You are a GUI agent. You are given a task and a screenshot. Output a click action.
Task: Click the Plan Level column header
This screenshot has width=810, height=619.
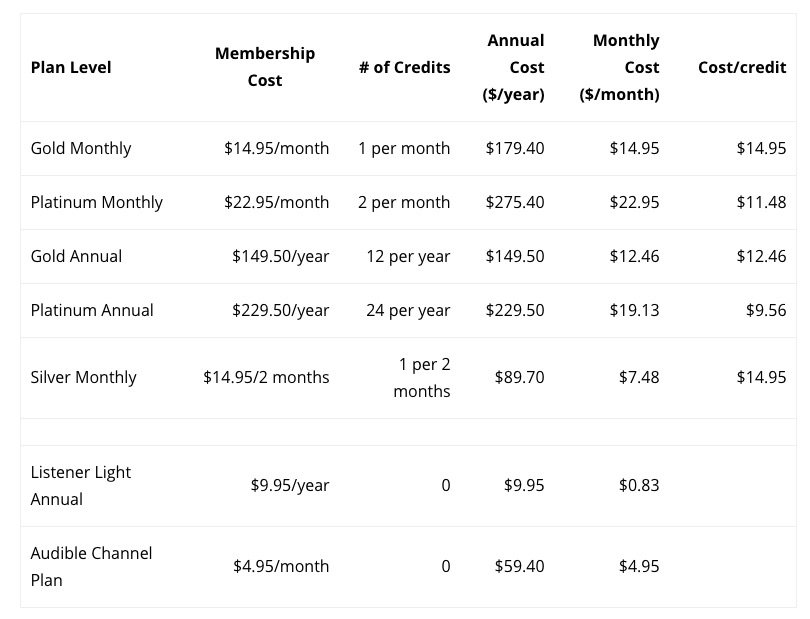(71, 68)
